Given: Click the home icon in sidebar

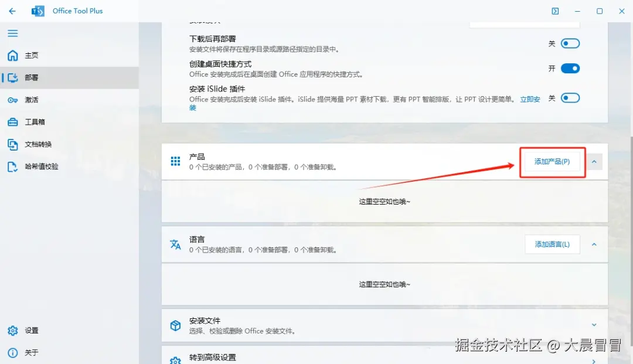Looking at the screenshot, I should (x=13, y=55).
